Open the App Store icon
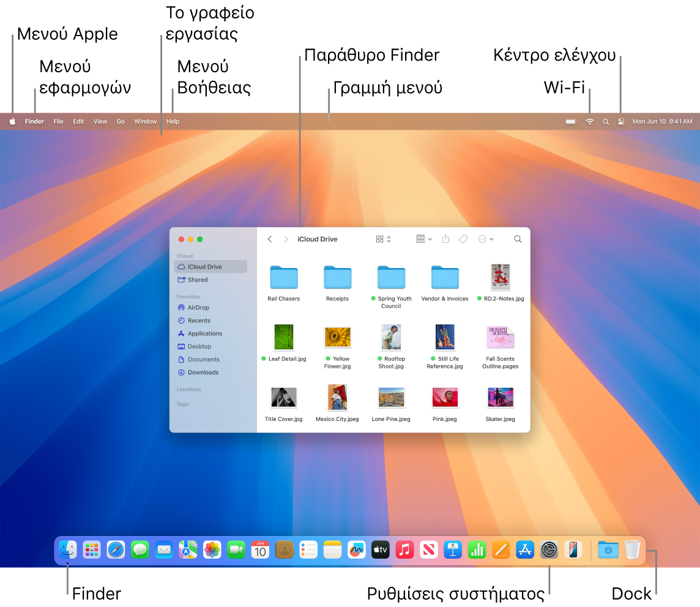Viewport: 700px width, 607px height. pos(525,549)
